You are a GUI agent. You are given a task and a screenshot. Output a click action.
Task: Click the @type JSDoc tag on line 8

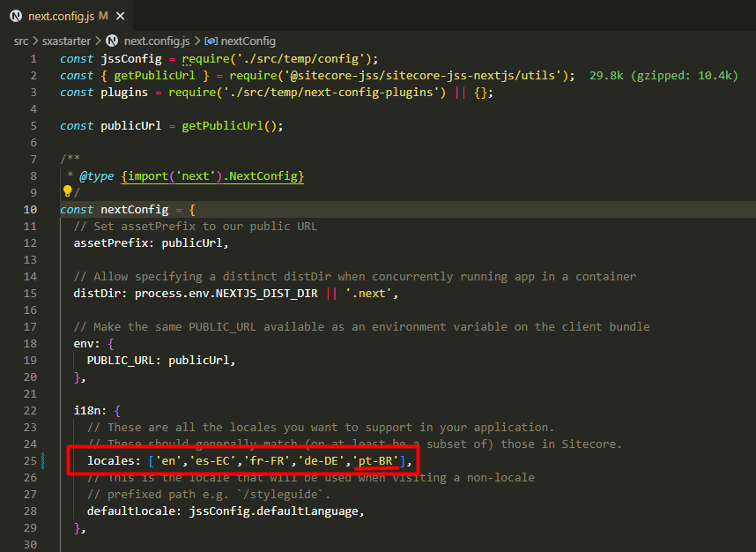tap(96, 176)
